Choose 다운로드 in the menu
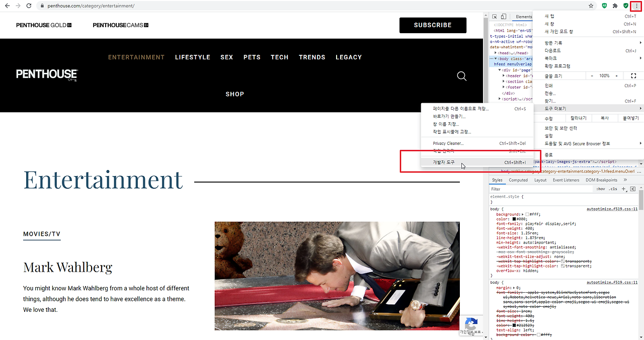This screenshot has height=340, width=644. point(588,51)
